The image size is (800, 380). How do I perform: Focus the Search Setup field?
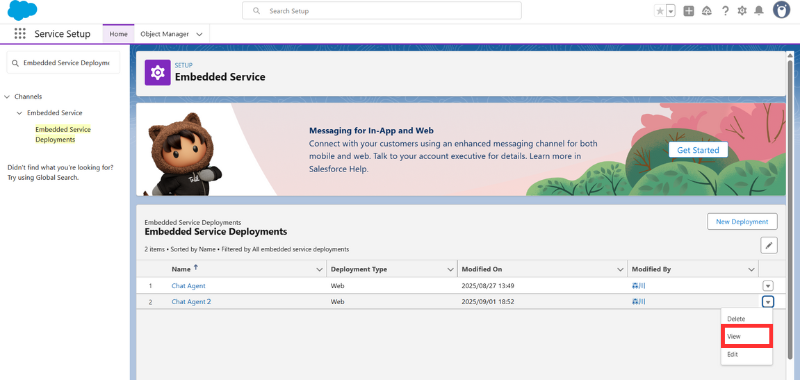pos(382,11)
